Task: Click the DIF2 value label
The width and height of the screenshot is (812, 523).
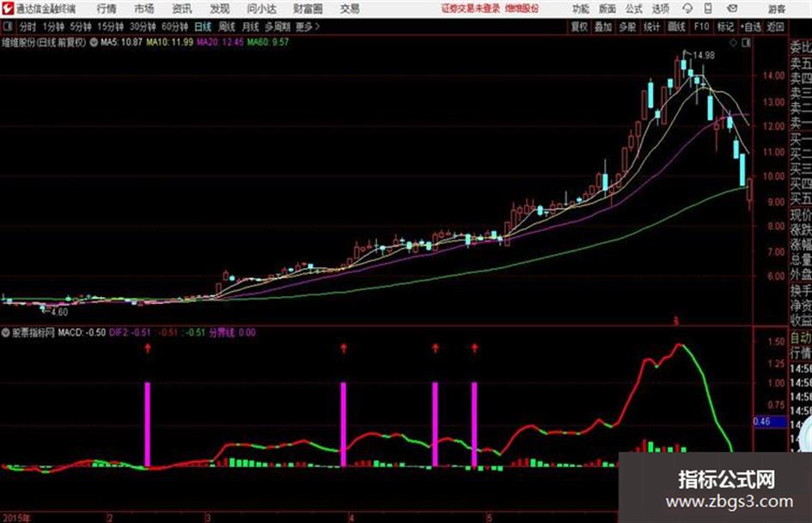Action: [130, 332]
